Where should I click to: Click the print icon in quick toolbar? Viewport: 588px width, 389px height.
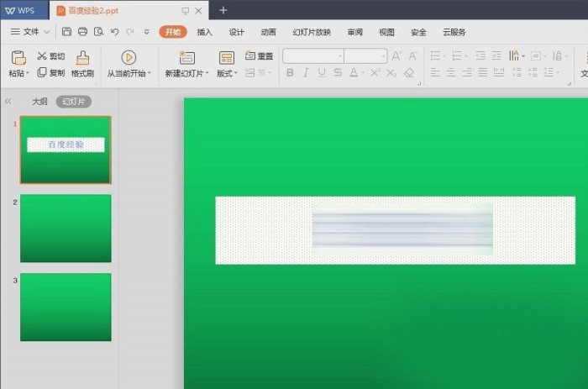[x=82, y=32]
